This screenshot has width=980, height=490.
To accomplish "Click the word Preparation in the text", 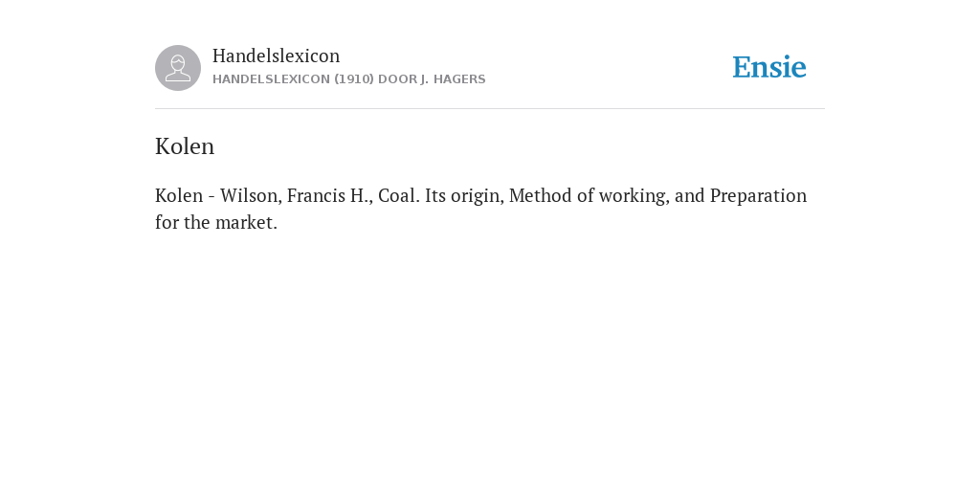I will pos(758,196).
